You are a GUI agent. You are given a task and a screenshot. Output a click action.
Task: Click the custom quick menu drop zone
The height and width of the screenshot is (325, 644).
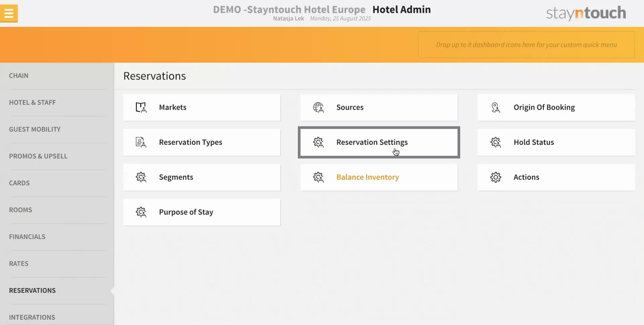pyautogui.click(x=526, y=45)
